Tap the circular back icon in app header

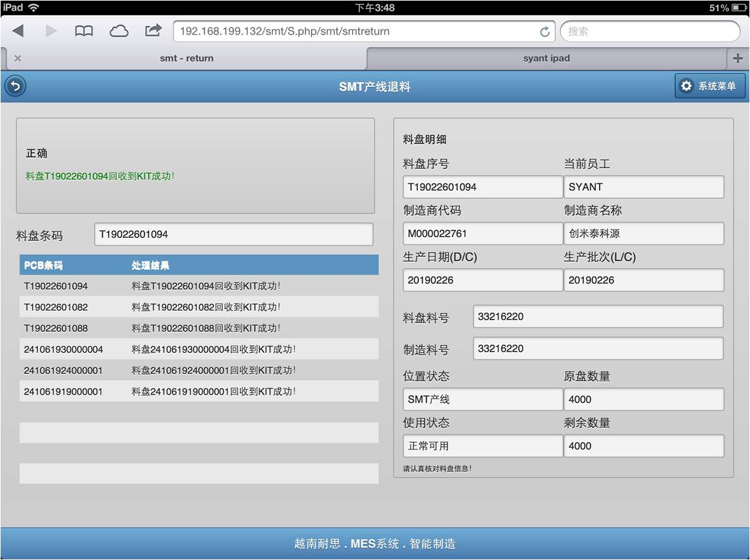tap(15, 86)
